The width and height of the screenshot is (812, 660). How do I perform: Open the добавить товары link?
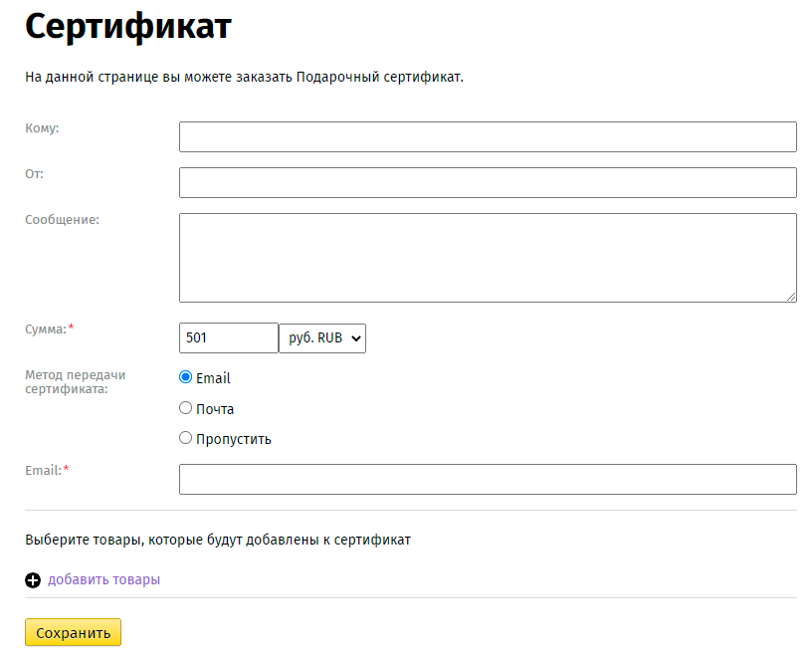tap(104, 579)
